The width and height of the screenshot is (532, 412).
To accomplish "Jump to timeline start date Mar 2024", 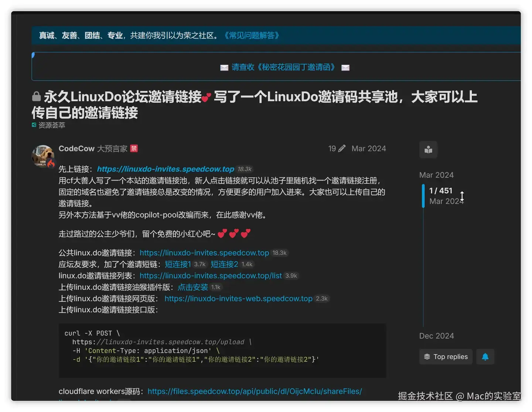I will click(436, 175).
